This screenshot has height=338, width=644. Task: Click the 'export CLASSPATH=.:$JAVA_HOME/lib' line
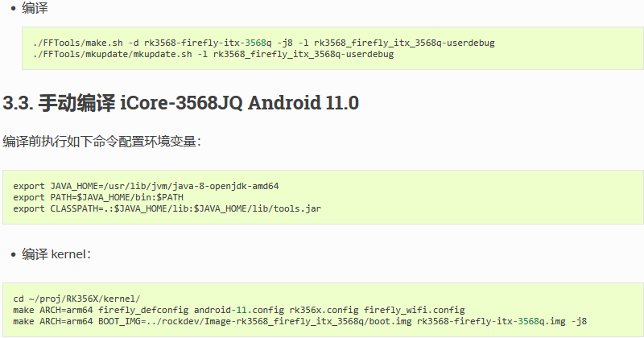pos(167,208)
